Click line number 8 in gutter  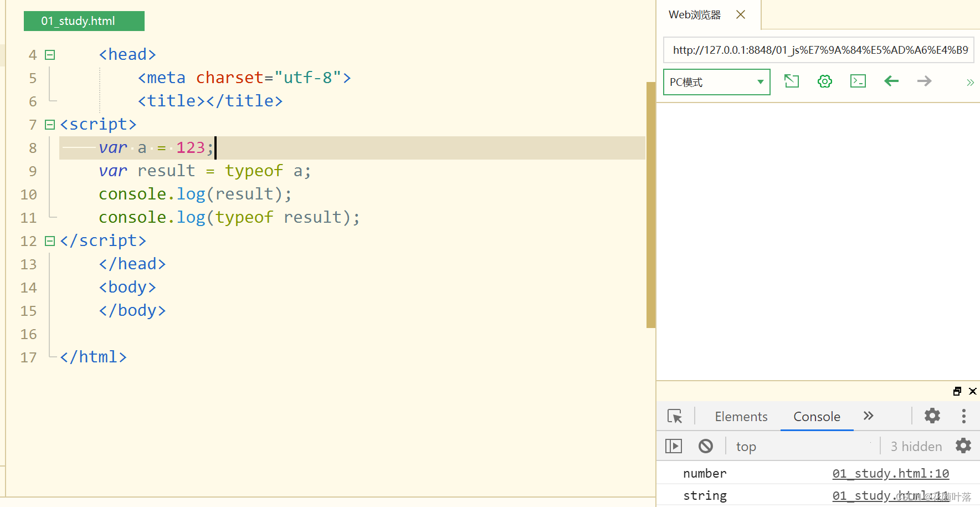click(x=33, y=148)
